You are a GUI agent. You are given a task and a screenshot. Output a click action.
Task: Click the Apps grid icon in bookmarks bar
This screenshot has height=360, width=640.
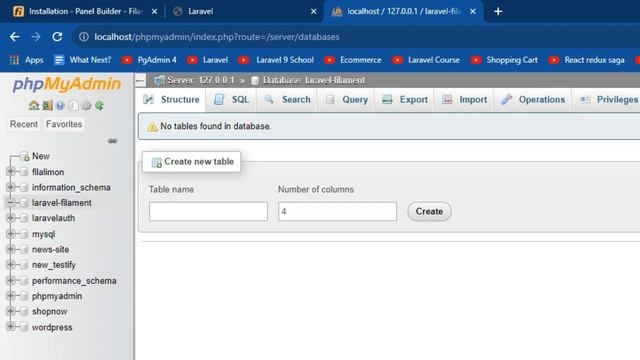click(x=14, y=60)
